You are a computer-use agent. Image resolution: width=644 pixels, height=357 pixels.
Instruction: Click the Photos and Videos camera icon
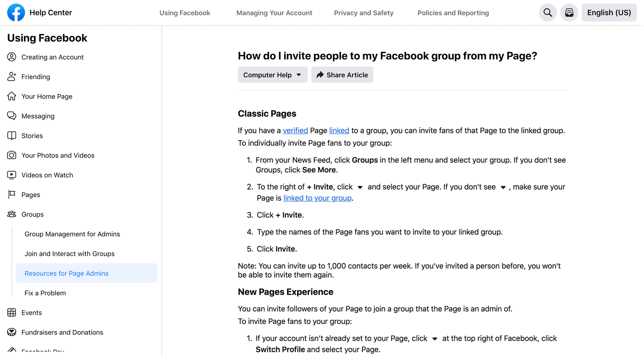pos(12,155)
